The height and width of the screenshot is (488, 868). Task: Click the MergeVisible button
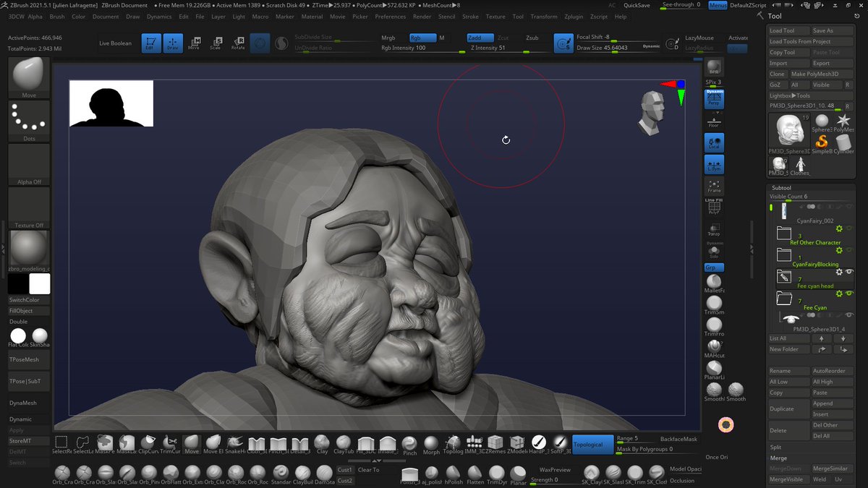click(788, 479)
